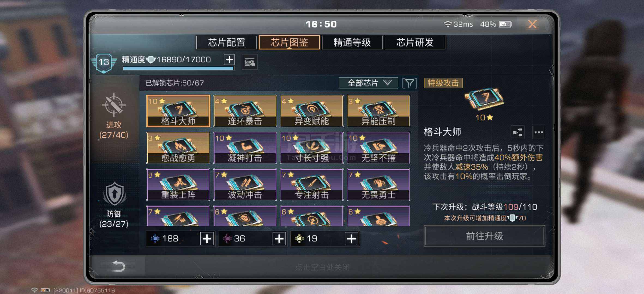Add more purple chips next to 36
This screenshot has width=644, height=294.
(279, 239)
